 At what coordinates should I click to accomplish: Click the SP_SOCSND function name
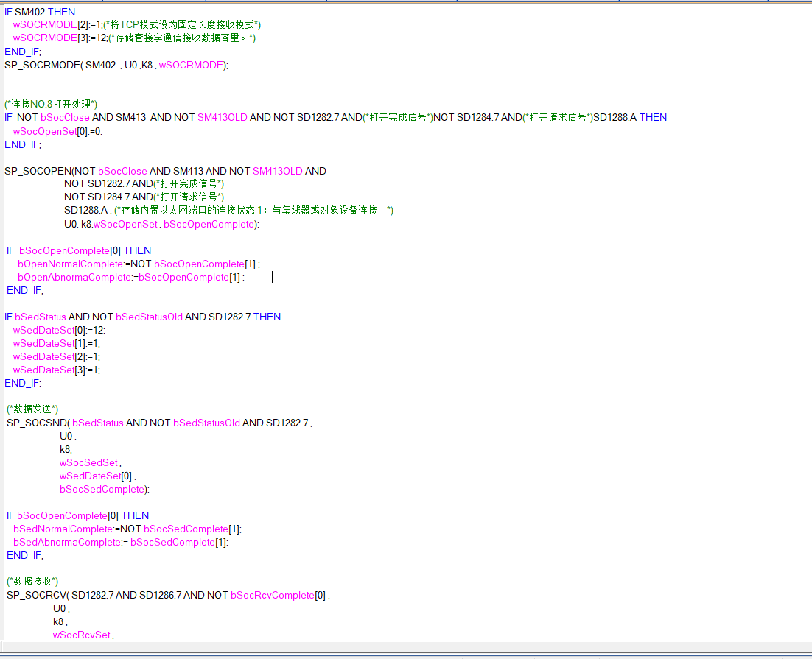(35, 423)
